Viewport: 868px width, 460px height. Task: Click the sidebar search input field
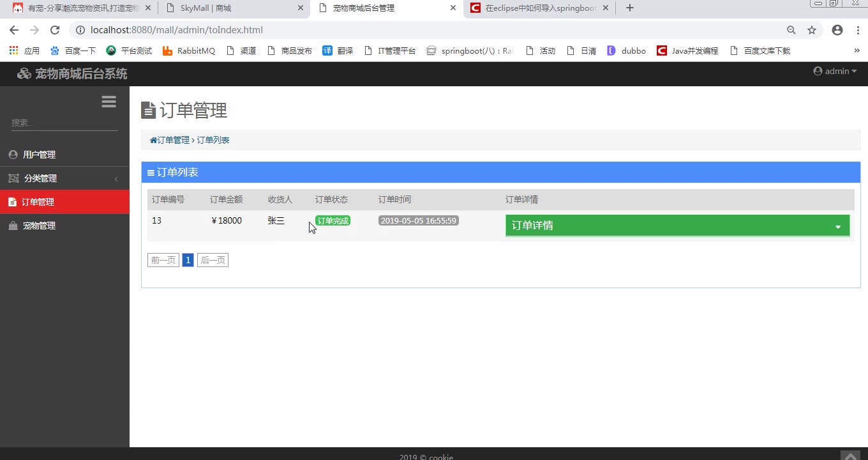[64, 123]
